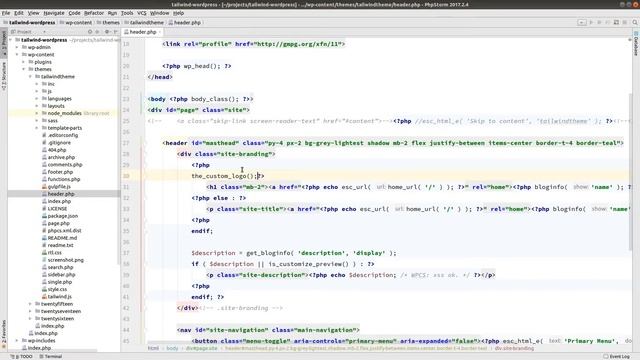The image size is (640, 360).
Task: Open the VCS menu
Action: (x=142, y=13)
